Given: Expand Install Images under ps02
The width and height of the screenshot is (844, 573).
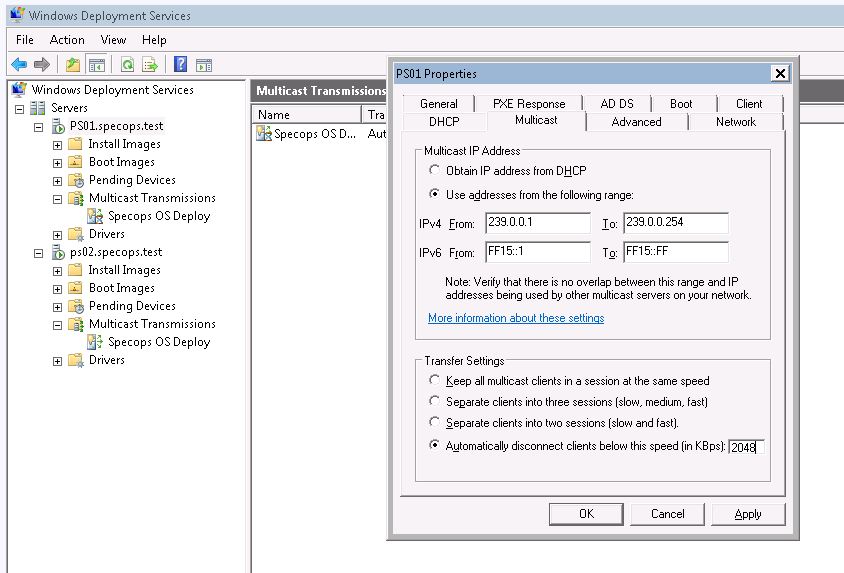Looking at the screenshot, I should (57, 271).
